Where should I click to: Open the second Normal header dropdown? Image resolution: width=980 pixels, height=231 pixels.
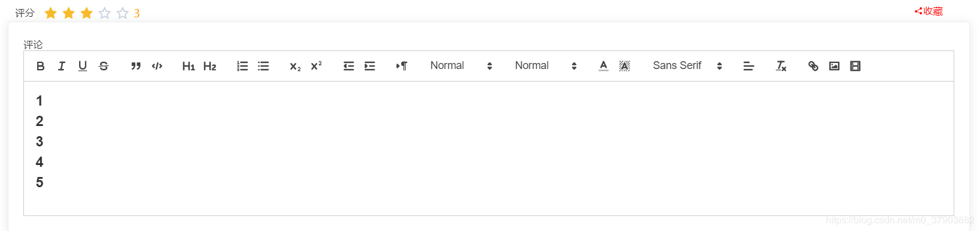click(x=545, y=66)
